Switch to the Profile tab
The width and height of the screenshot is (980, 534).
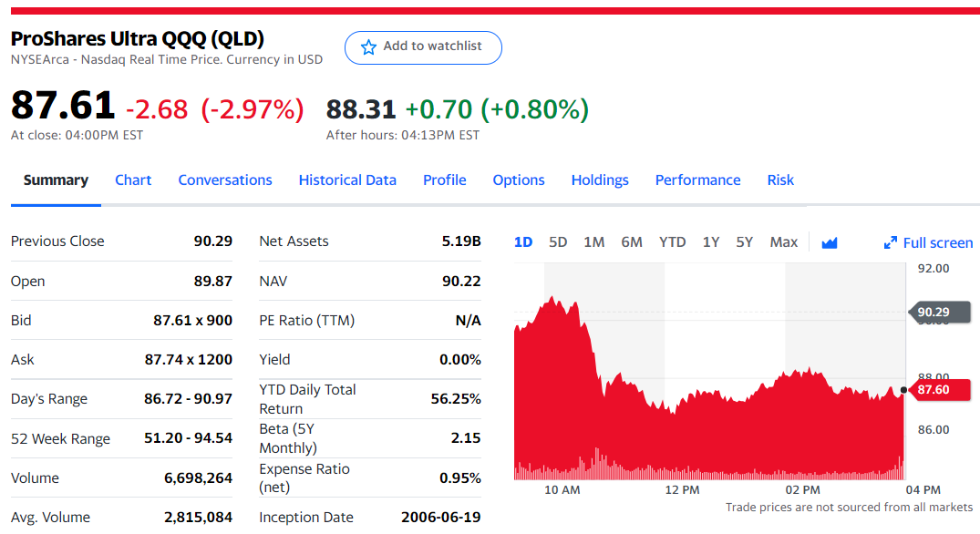[x=444, y=180]
